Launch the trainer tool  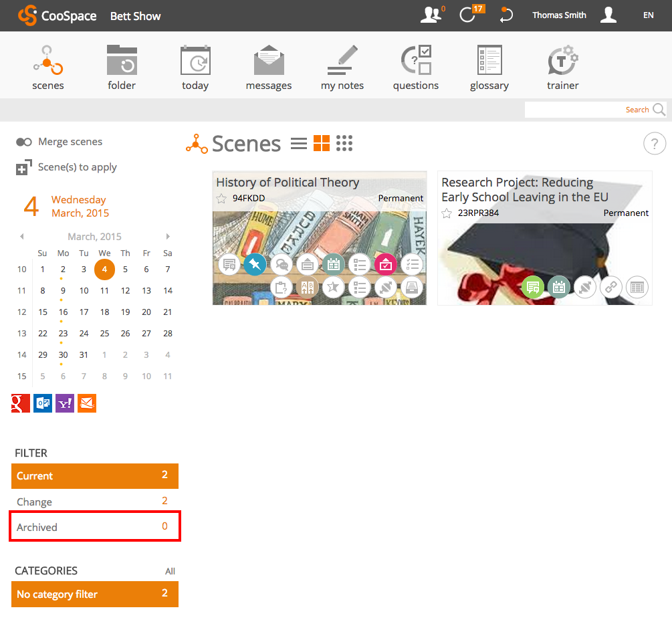[x=563, y=68]
